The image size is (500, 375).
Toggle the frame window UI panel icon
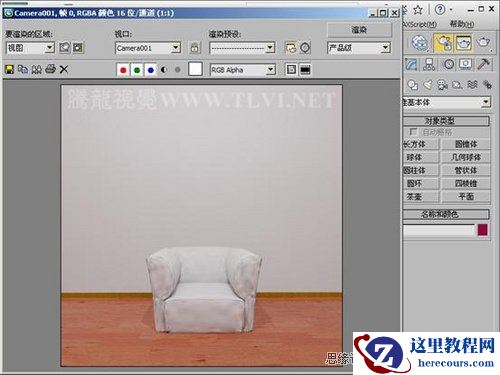pyautogui.click(x=305, y=70)
